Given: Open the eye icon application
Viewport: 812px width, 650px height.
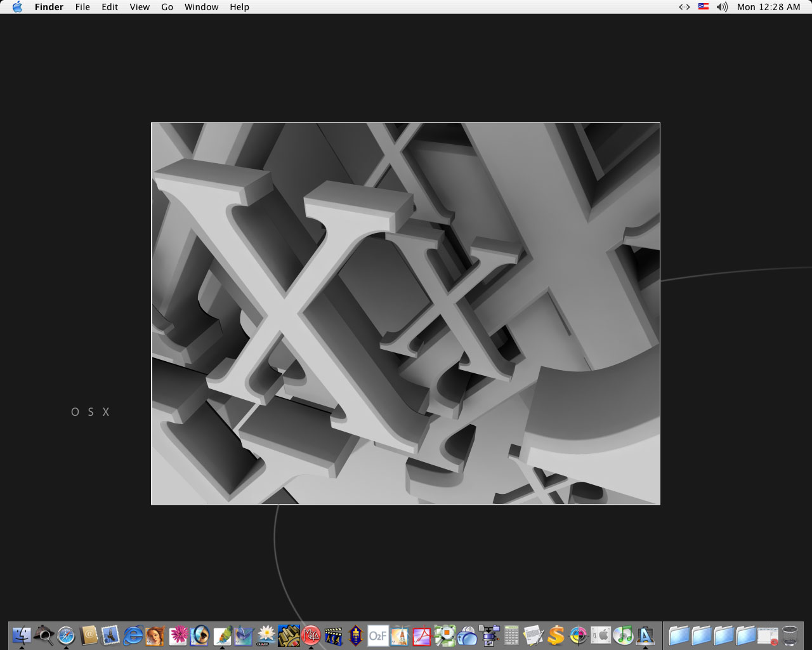Looking at the screenshot, I should [x=200, y=635].
